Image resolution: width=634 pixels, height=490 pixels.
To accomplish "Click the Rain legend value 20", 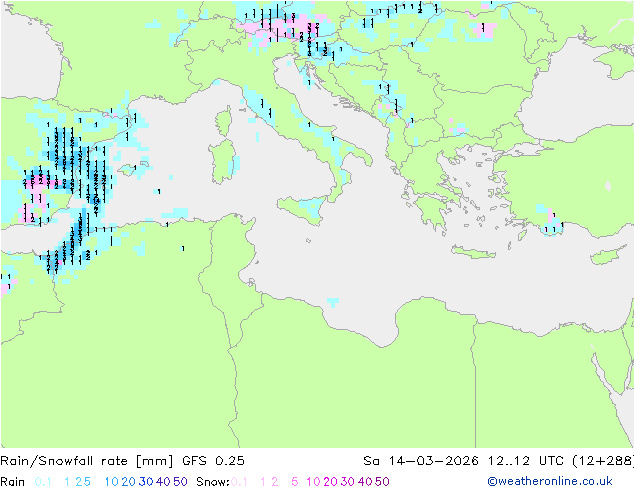I will [x=128, y=482].
